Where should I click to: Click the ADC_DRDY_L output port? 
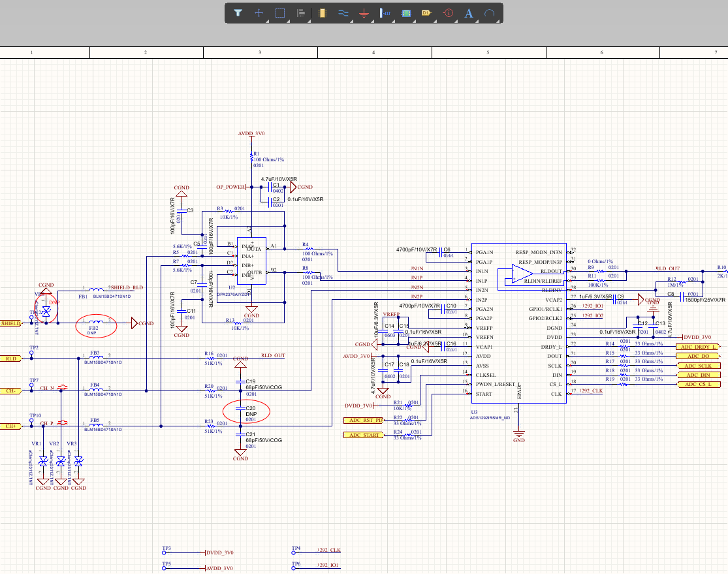click(x=698, y=347)
